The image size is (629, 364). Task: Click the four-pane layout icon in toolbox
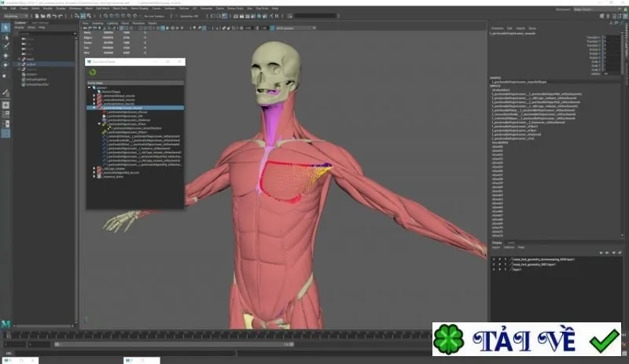pyautogui.click(x=6, y=114)
